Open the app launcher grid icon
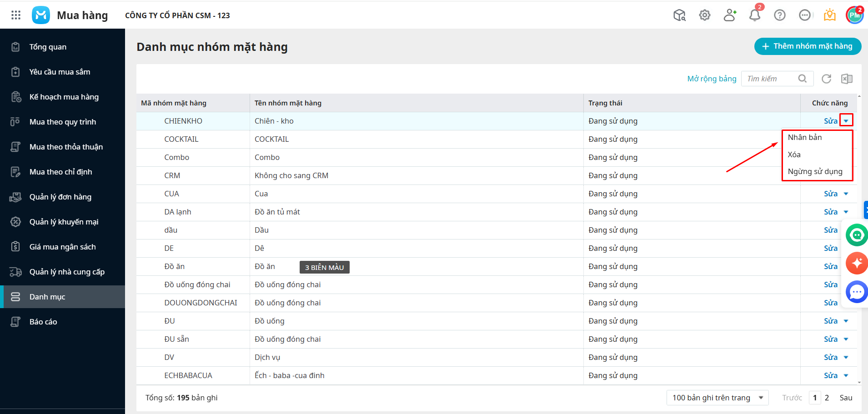This screenshot has width=868, height=414. [16, 15]
